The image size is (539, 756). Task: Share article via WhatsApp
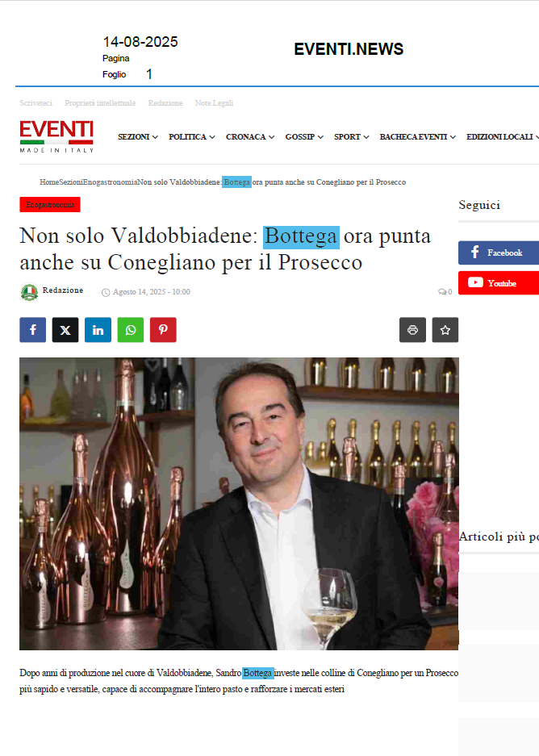tap(131, 330)
